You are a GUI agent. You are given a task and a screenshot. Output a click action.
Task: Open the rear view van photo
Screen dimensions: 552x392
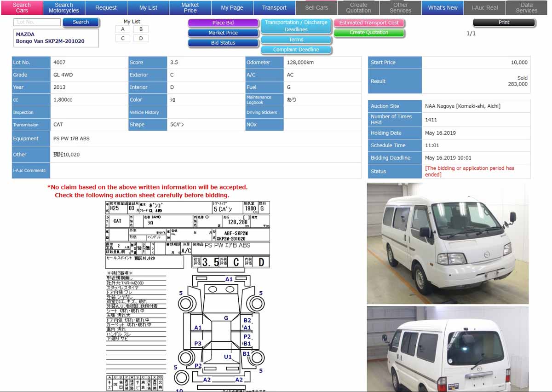point(448,349)
